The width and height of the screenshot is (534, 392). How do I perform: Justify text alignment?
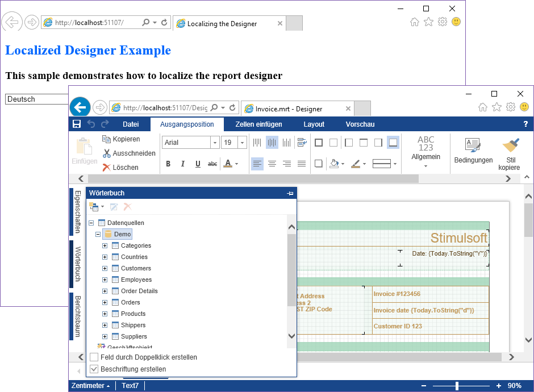tap(302, 164)
